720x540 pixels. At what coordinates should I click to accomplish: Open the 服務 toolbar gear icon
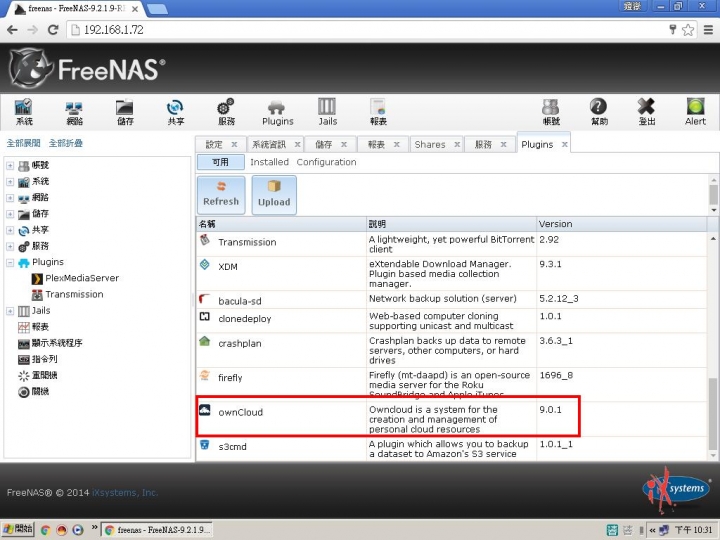point(225,112)
